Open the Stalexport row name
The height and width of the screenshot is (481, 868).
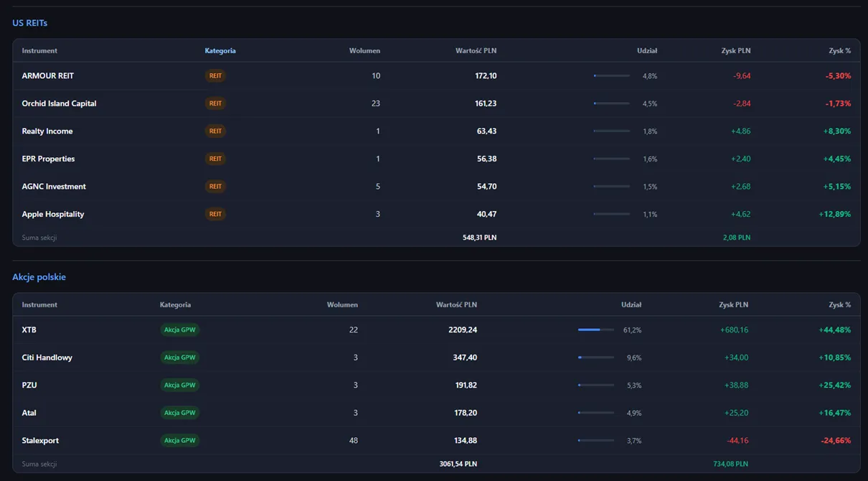click(40, 441)
